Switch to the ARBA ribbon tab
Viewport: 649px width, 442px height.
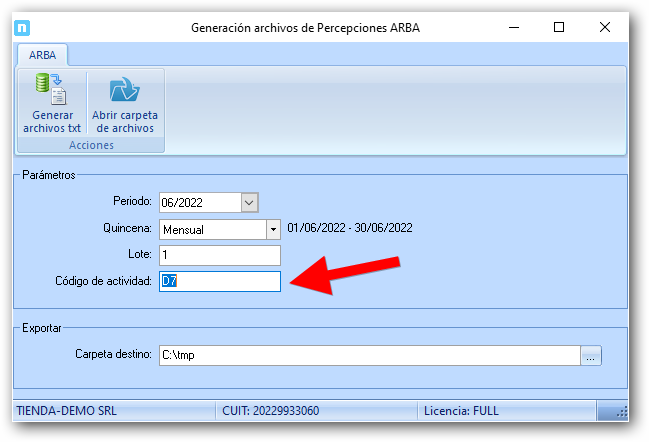point(42,54)
